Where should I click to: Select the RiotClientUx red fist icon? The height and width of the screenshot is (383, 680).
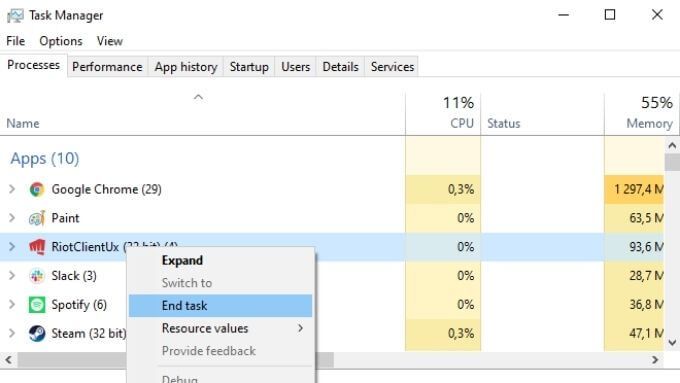click(37, 247)
